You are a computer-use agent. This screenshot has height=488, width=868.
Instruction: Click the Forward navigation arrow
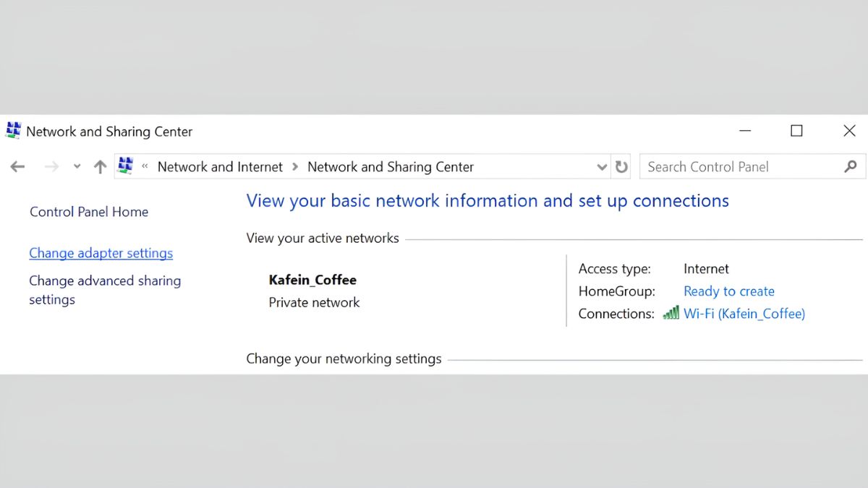click(51, 167)
